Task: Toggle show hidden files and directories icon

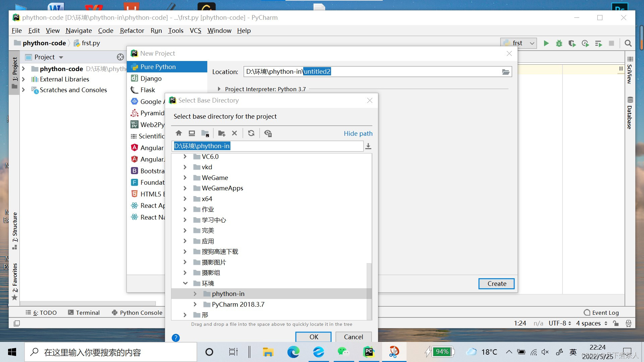Action: point(268,133)
